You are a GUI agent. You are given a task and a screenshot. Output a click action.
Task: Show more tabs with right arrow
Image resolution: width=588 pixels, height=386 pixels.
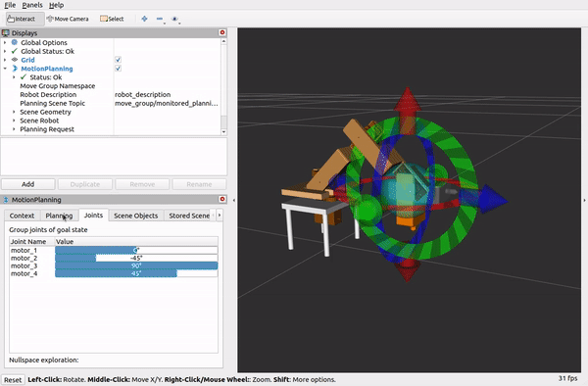[x=220, y=216]
